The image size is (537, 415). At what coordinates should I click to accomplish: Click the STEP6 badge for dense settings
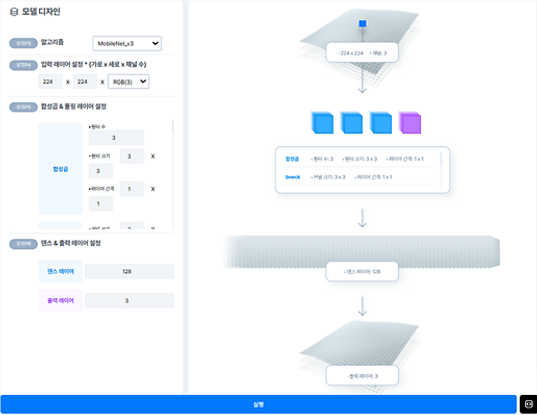coord(23,244)
